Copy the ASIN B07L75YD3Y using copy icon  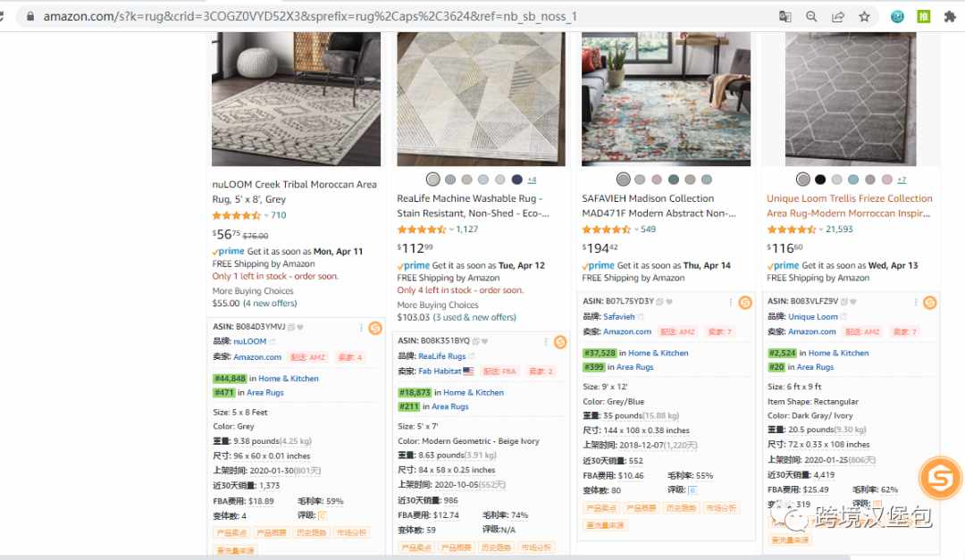659,302
